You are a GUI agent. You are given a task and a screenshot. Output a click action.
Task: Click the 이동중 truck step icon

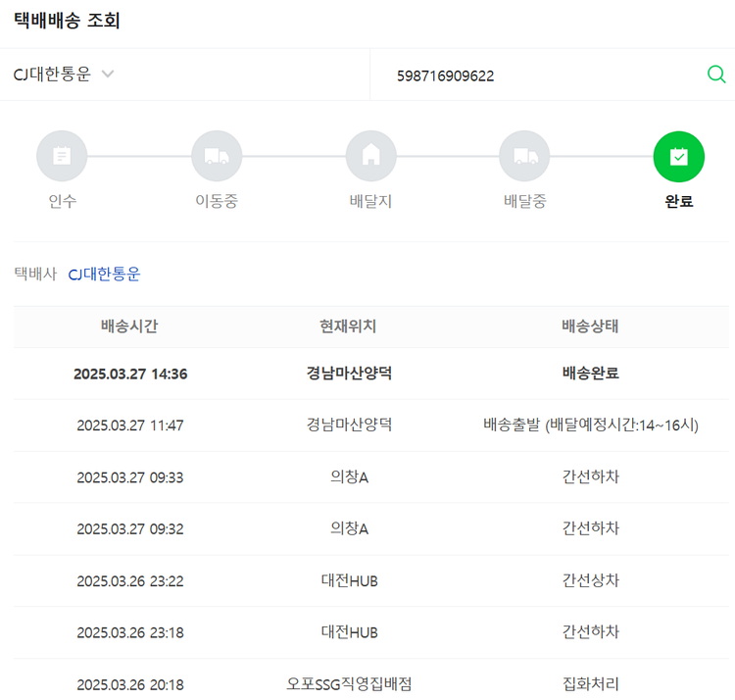217,156
